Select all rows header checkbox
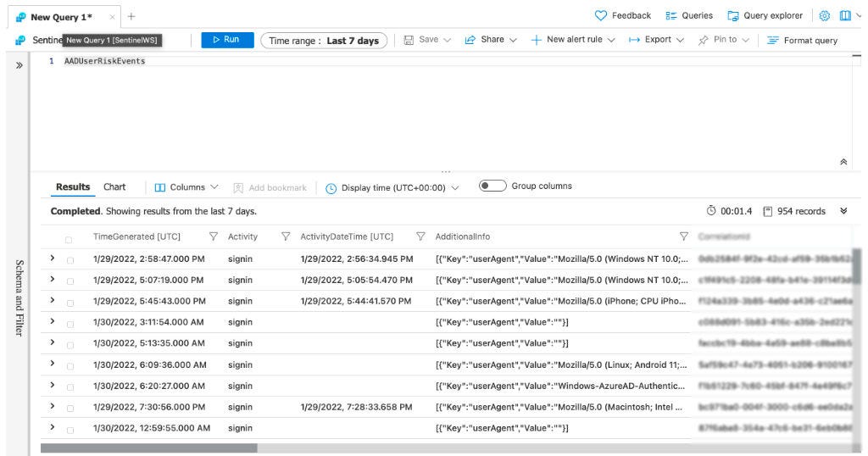This screenshot has height=456, width=868. (69, 240)
